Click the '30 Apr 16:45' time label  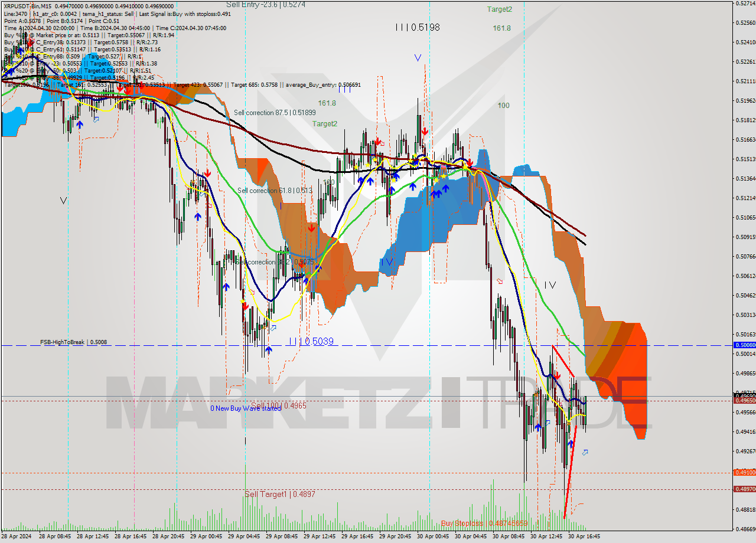pos(584,537)
